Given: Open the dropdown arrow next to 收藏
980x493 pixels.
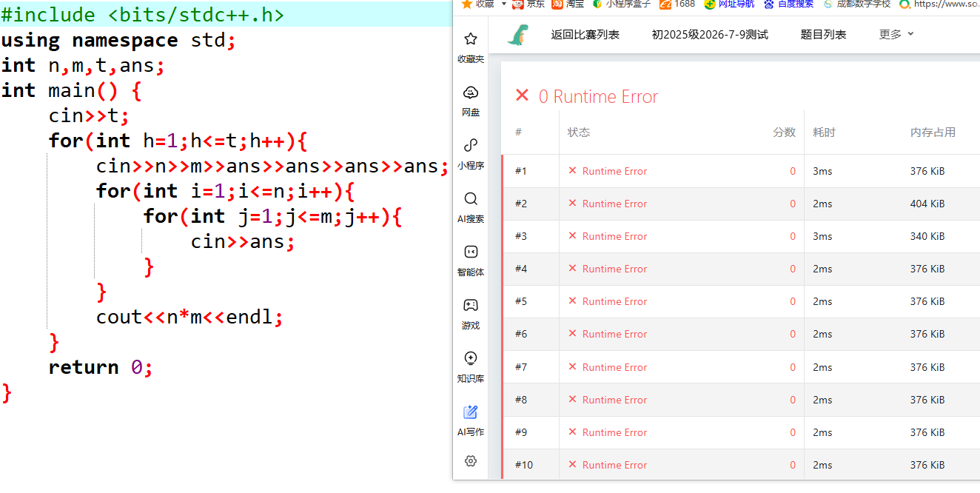Looking at the screenshot, I should [504, 4].
